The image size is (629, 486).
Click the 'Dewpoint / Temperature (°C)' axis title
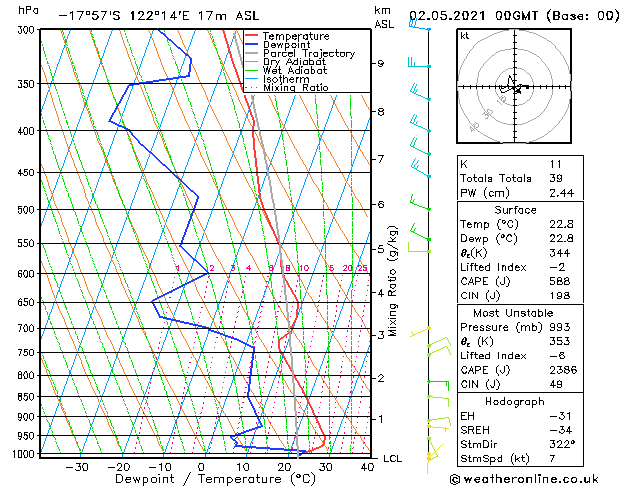215,479
